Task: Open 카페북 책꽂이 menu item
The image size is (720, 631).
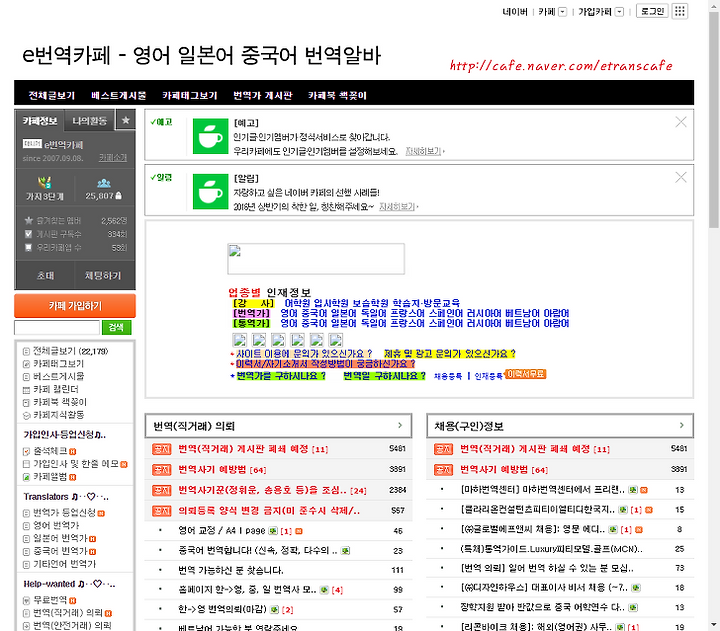Action: [x=338, y=96]
